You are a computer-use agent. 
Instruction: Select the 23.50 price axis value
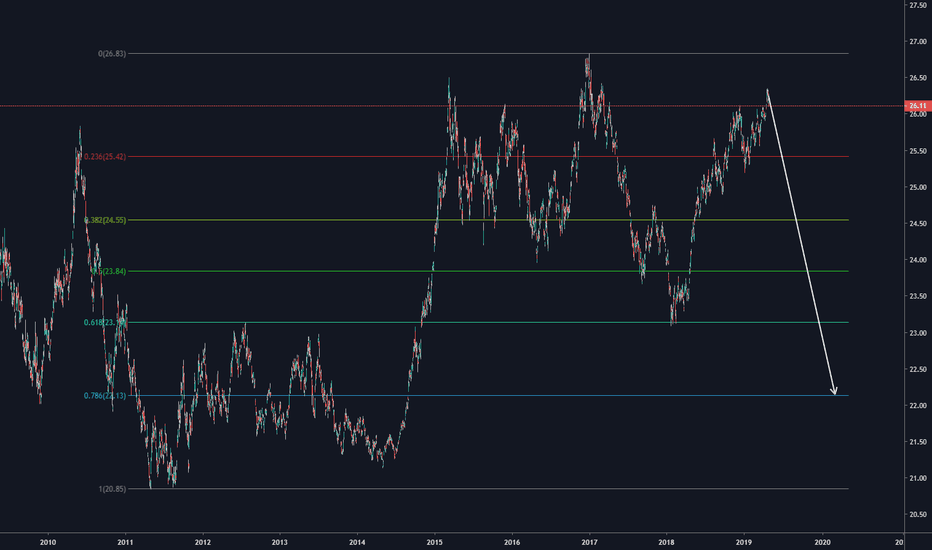coord(918,296)
